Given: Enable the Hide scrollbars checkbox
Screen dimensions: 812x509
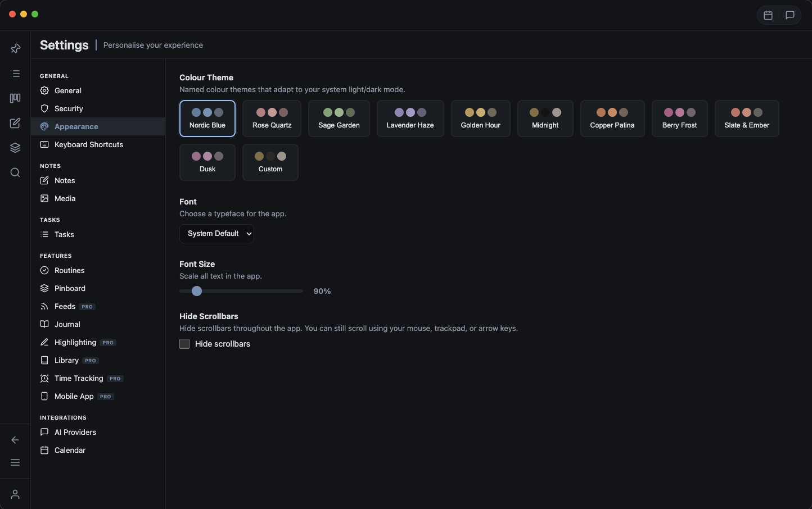Looking at the screenshot, I should [x=184, y=344].
